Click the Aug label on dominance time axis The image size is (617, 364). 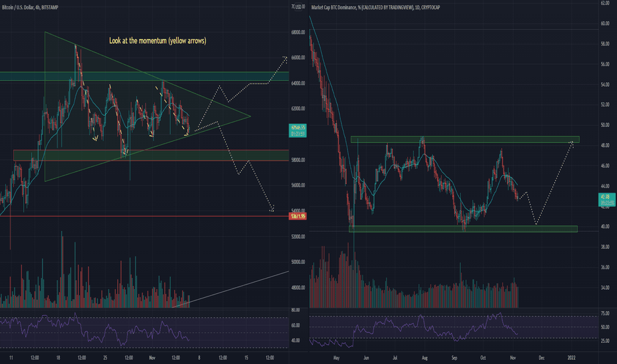coord(424,357)
